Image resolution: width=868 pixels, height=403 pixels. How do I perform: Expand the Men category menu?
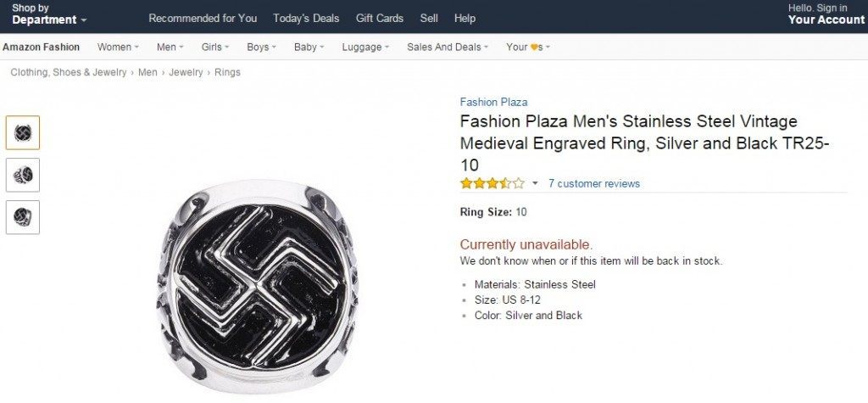(x=170, y=48)
